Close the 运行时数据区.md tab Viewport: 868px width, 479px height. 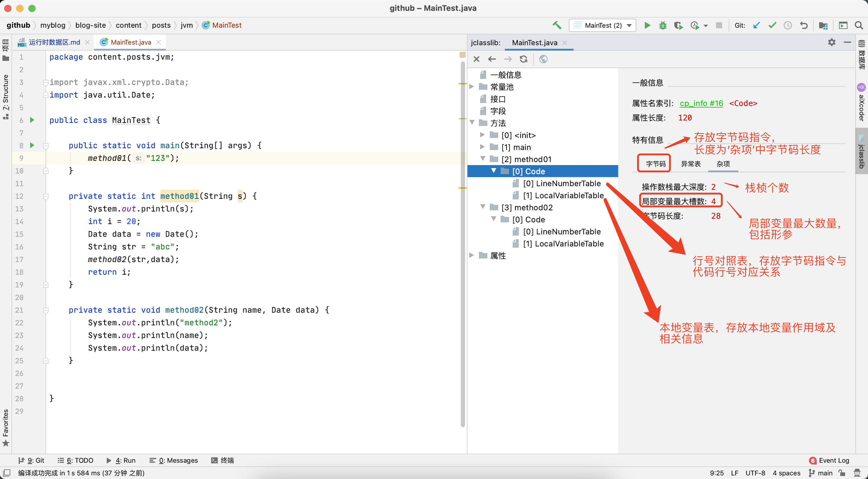[x=87, y=42]
